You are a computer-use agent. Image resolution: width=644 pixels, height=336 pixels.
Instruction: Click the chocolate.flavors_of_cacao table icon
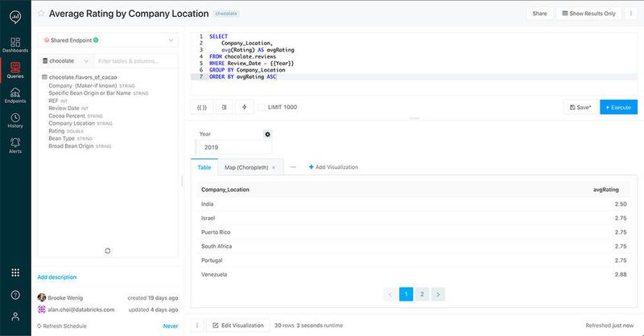44,77
